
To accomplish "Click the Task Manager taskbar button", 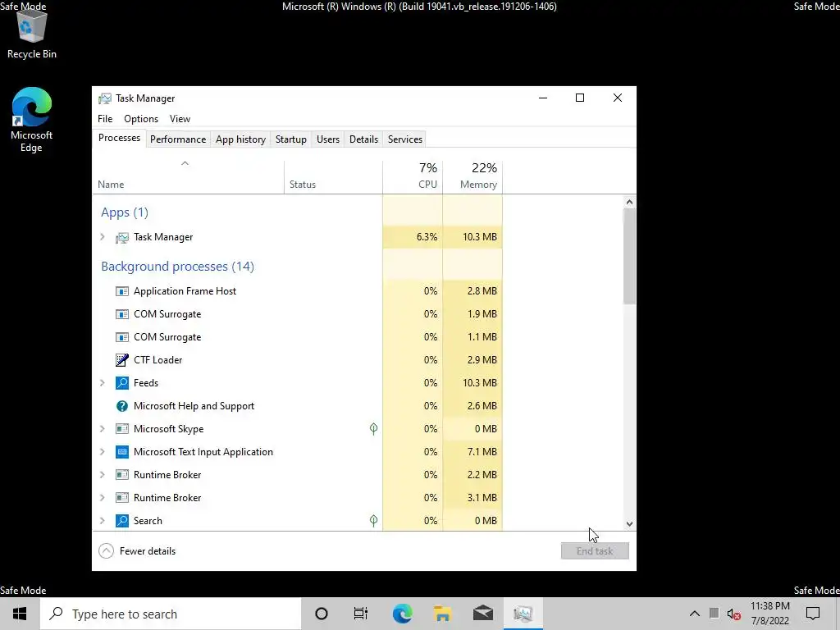I will pyautogui.click(x=523, y=614).
